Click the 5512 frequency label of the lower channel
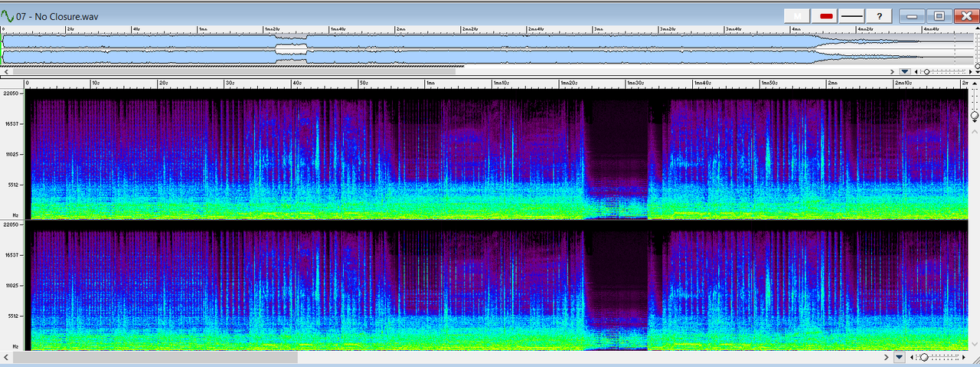The height and width of the screenshot is (367, 980). pyautogui.click(x=12, y=316)
